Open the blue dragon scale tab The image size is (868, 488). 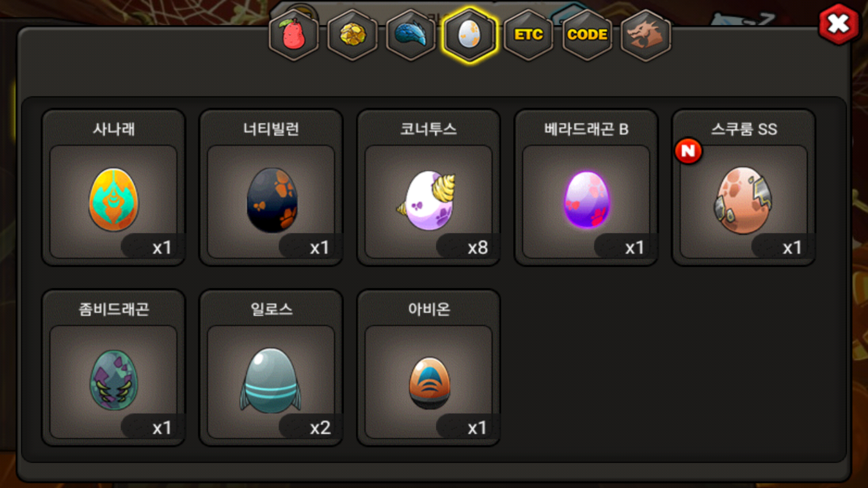[x=411, y=35]
